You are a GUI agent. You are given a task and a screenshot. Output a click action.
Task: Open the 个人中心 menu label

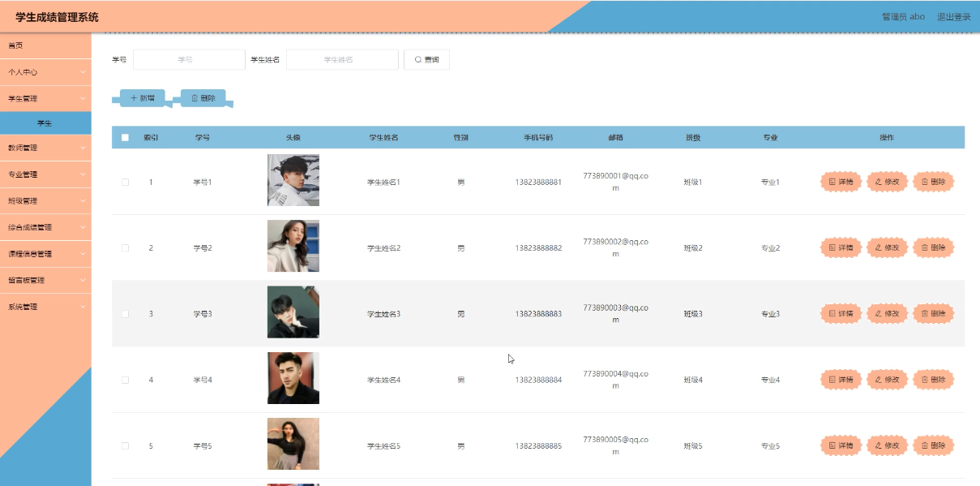[x=23, y=72]
